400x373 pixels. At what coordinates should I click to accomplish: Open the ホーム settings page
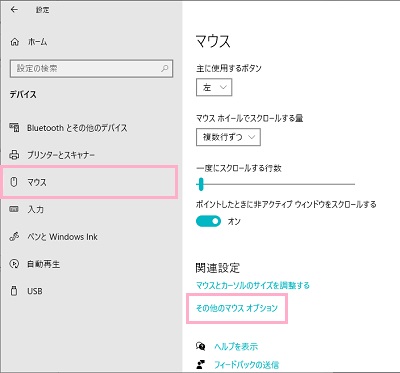pos(37,42)
